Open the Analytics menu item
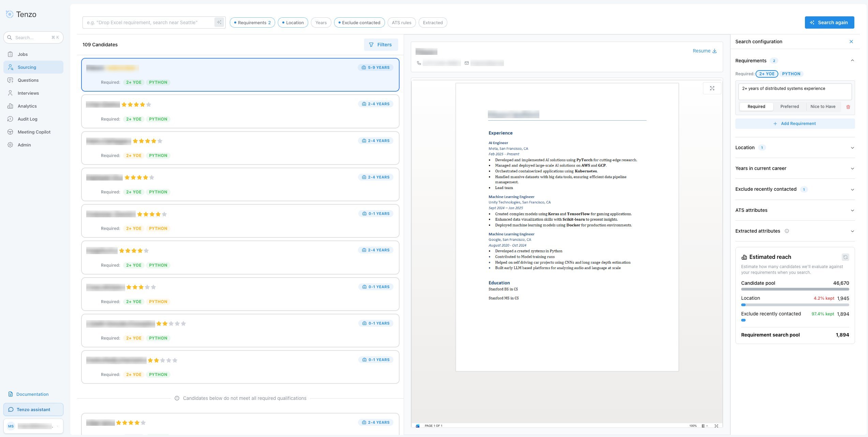Image resolution: width=868 pixels, height=437 pixels. (33, 106)
